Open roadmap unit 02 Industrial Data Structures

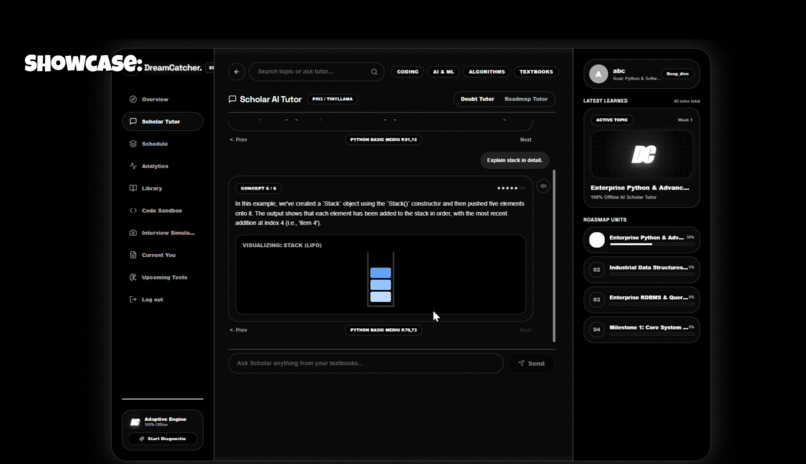point(642,270)
